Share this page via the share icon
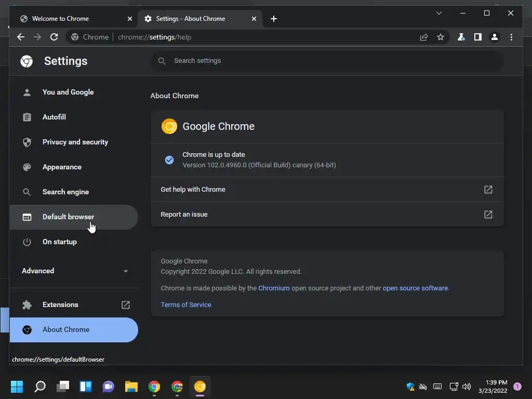 click(x=424, y=37)
